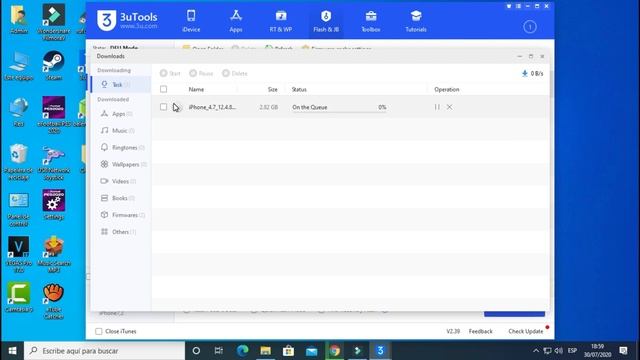
Task: Click the firmware download progress bar
Action: pos(339,112)
